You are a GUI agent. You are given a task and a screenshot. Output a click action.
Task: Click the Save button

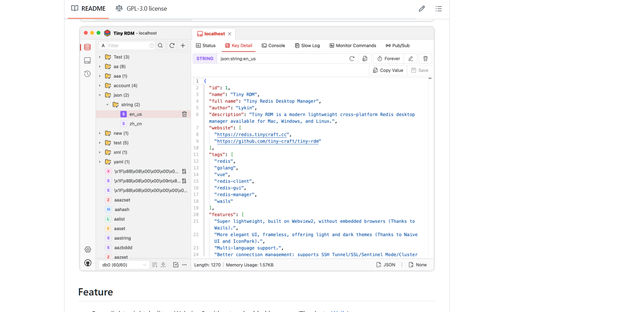point(419,70)
